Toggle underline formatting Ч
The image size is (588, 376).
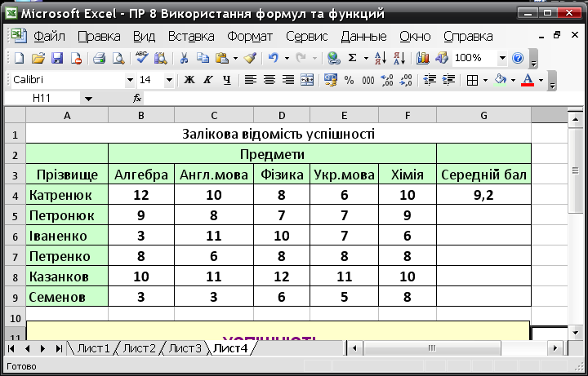[x=227, y=80]
